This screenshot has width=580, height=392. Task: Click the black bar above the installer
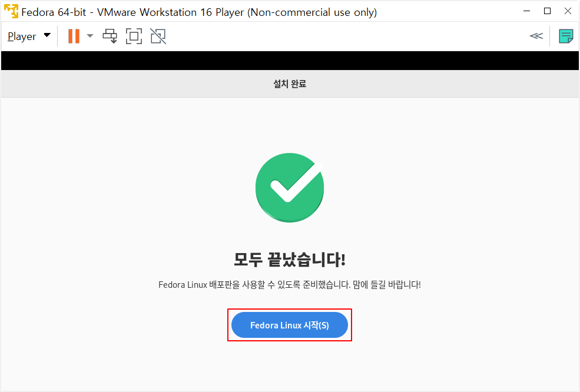click(290, 61)
